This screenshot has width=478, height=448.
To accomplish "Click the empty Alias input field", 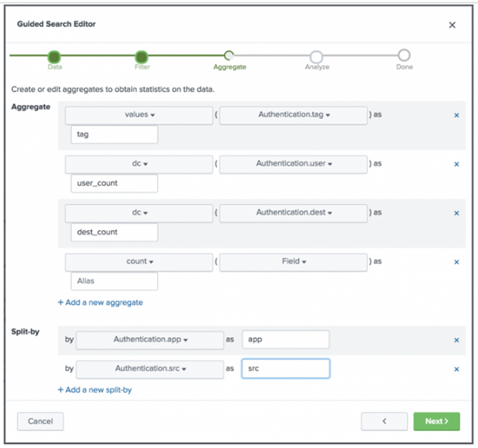I will 114,281.
